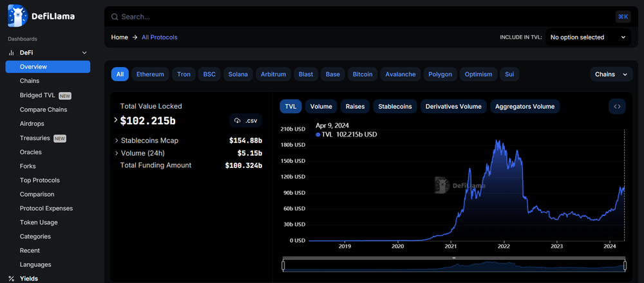Open the Include in TVL dropdown
The height and width of the screenshot is (283, 644).
coord(588,37)
